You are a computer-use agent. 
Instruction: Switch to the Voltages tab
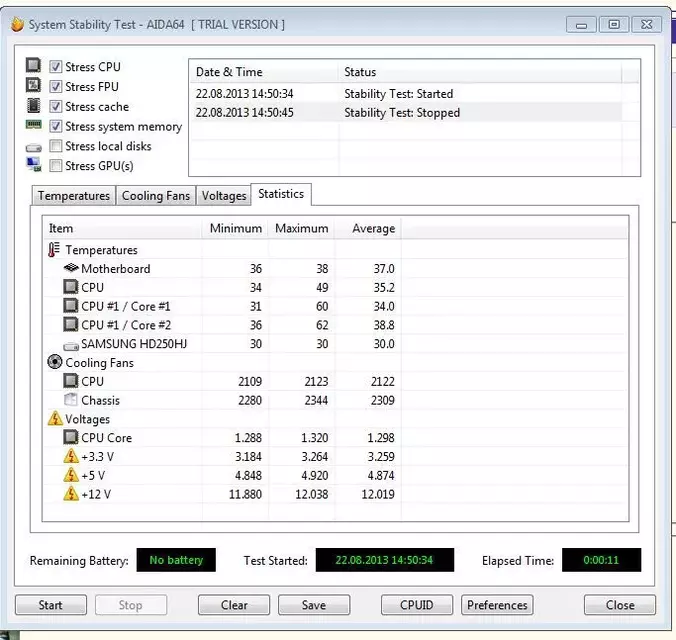coord(224,196)
